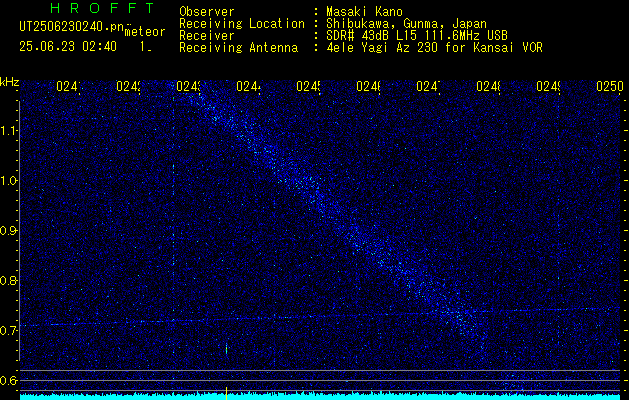
Task: Click the bright yellow-green signal spike near 0.66 kHz
Action: click(227, 349)
